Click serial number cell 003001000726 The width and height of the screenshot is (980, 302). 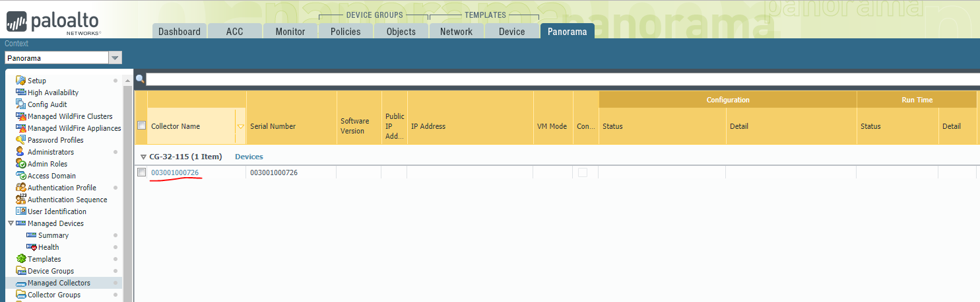[274, 172]
